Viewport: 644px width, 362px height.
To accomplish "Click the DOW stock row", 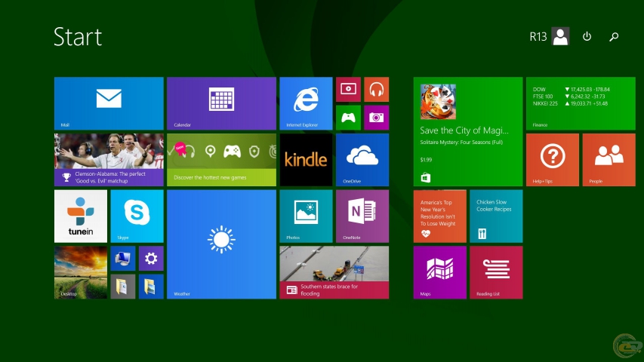I will coord(572,89).
